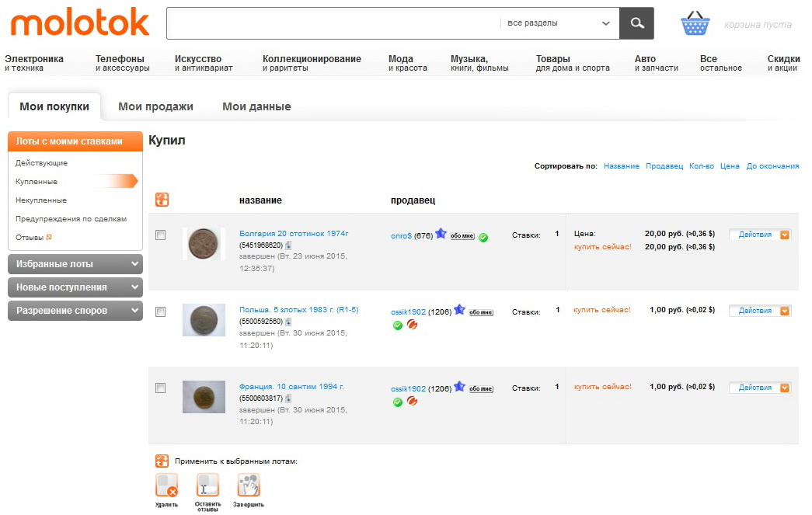
Task: Tick checkbox for Болгария 20 стотинок lot
Action: coord(161,235)
